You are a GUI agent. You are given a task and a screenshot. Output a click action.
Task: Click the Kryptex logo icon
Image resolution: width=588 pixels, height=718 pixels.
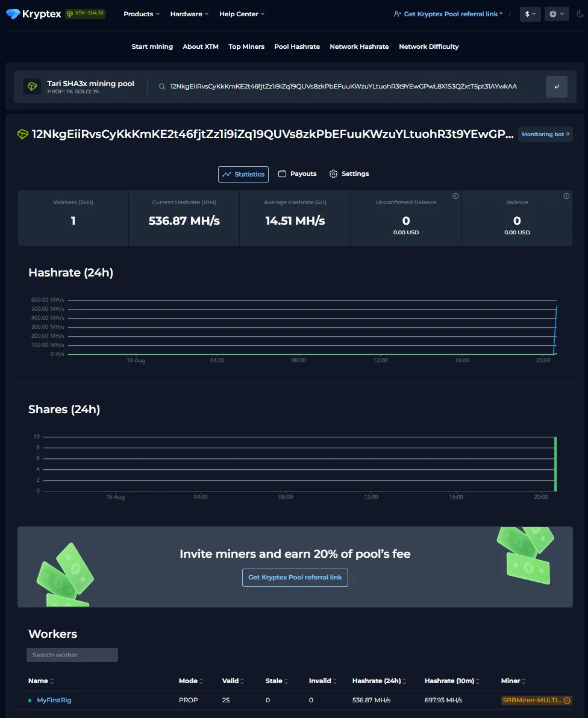coord(13,14)
